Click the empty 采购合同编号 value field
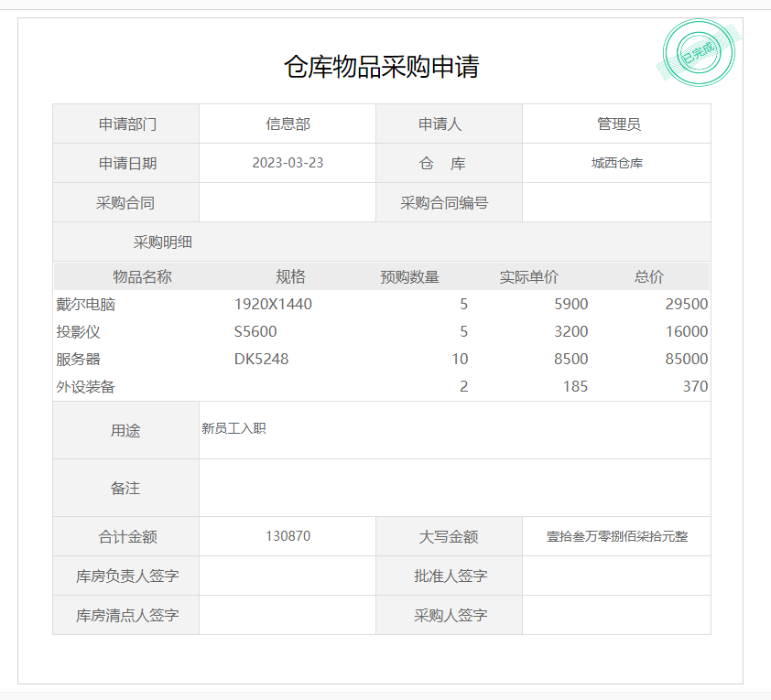Viewport: 771px width, 700px height. 617,202
